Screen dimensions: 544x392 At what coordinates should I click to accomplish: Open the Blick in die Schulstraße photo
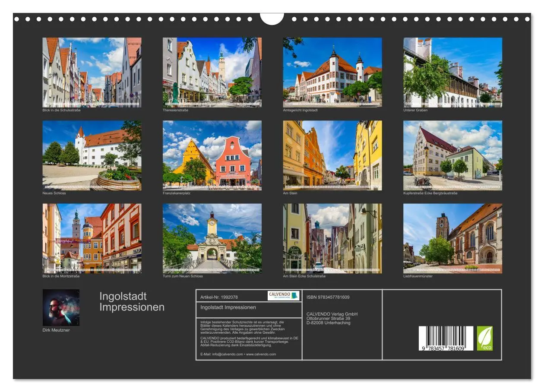(x=92, y=73)
